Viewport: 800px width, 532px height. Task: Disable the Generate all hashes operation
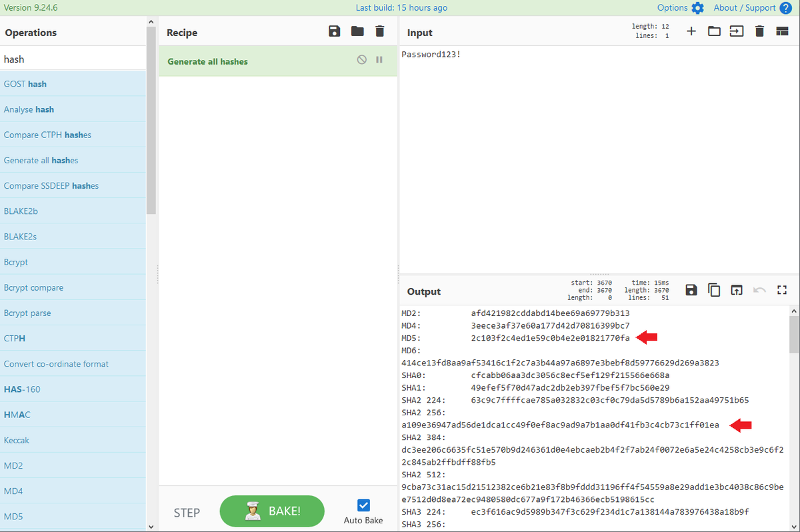[x=362, y=59]
